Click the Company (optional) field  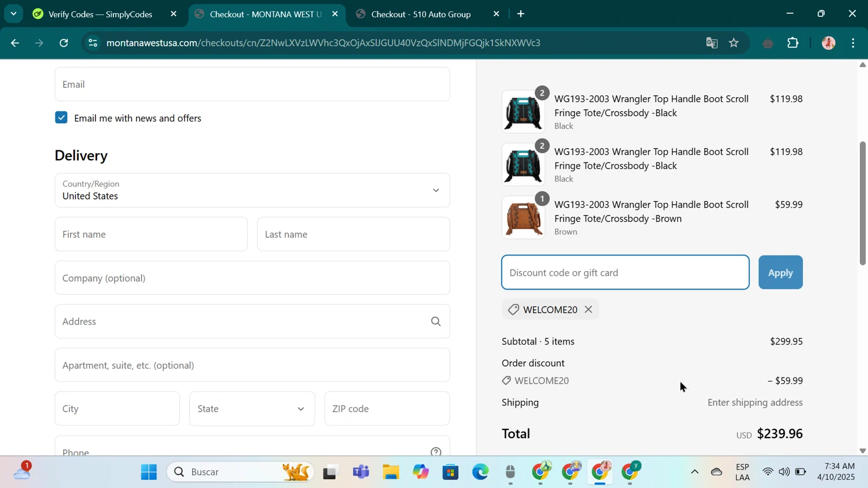click(252, 278)
